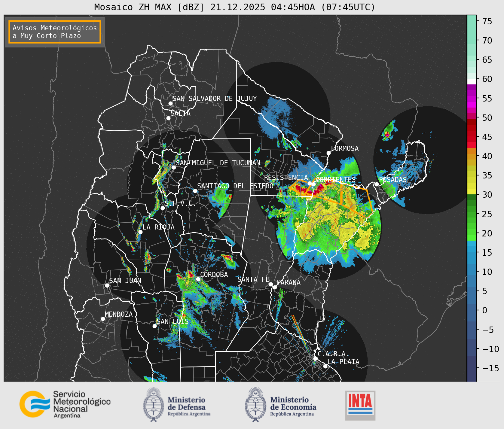
Task: Select the CORRIENTES city marker dot
Action: pyautogui.click(x=313, y=184)
